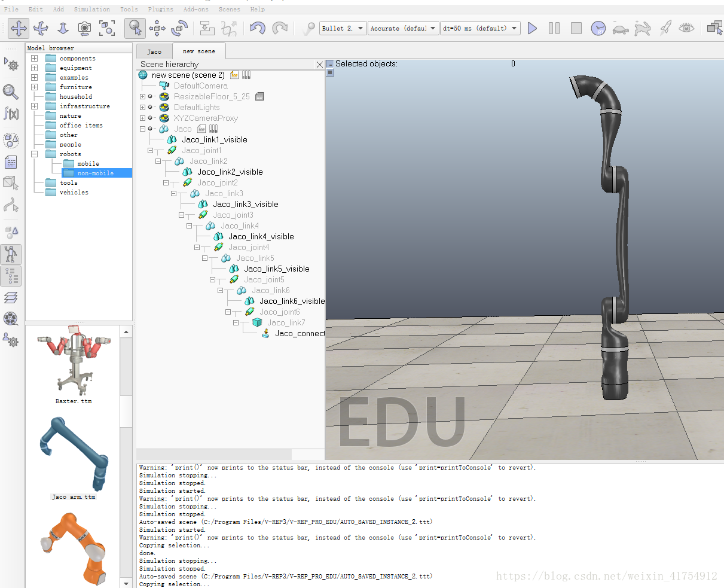The image size is (724, 588).
Task: Close the Scene hierarchy panel
Action: (x=320, y=64)
